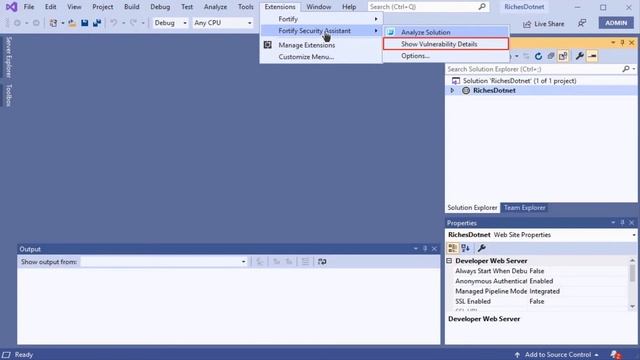Open the Output panel window options dropdown
Image resolution: width=640 pixels, height=360 pixels.
416,249
